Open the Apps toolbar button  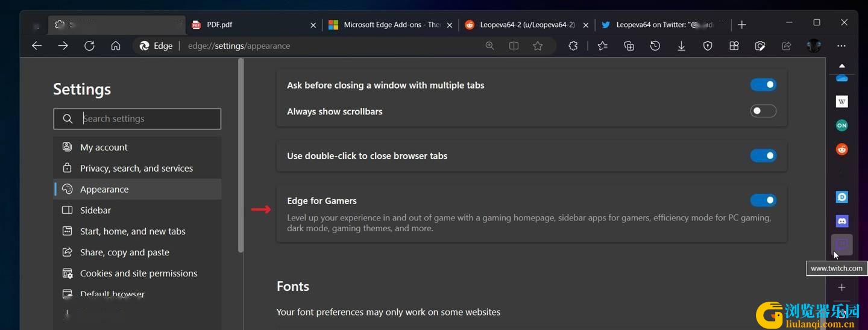734,46
